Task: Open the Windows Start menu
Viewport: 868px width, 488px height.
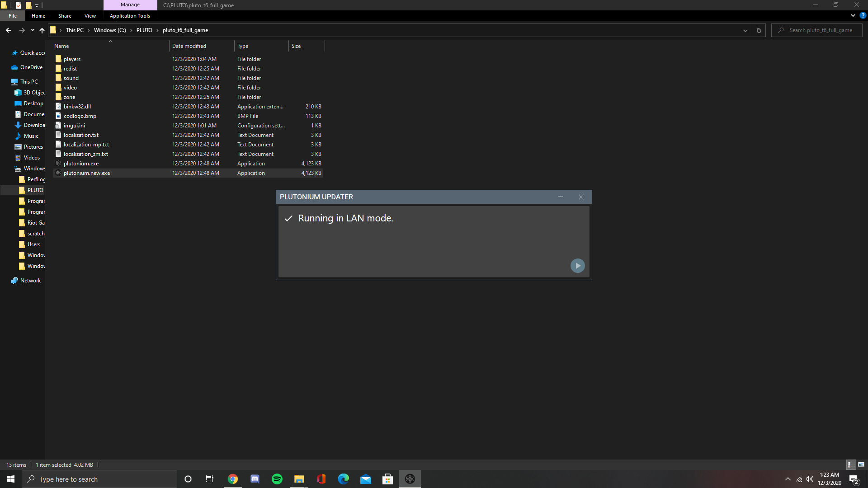Action: coord(11,479)
